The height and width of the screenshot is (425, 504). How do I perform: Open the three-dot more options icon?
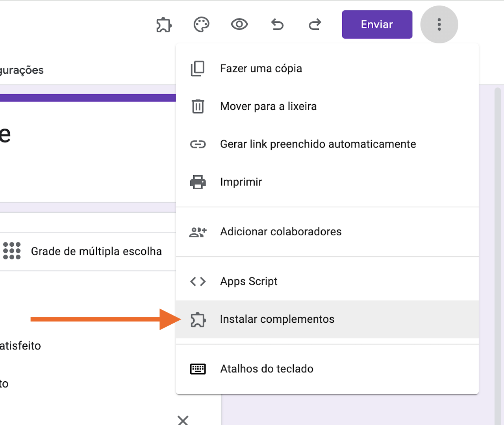coord(439,24)
